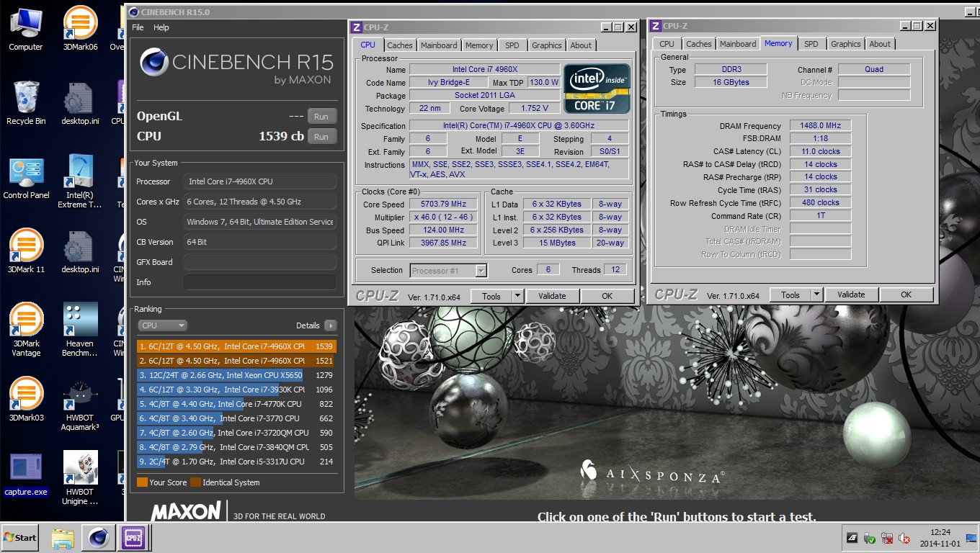Open the Processor #1 selection dropdown

449,271
